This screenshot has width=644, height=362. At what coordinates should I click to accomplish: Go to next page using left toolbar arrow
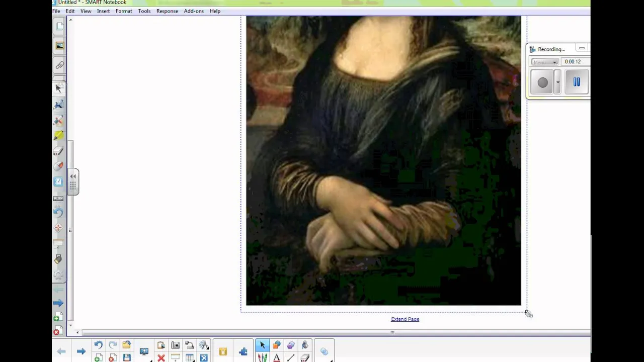pyautogui.click(x=58, y=303)
